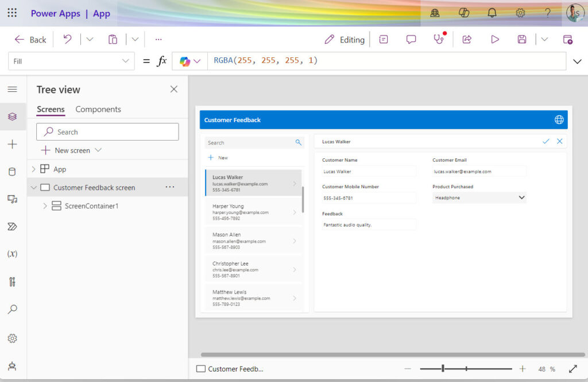Open the Variables panel
The width and height of the screenshot is (588, 382).
(x=13, y=253)
